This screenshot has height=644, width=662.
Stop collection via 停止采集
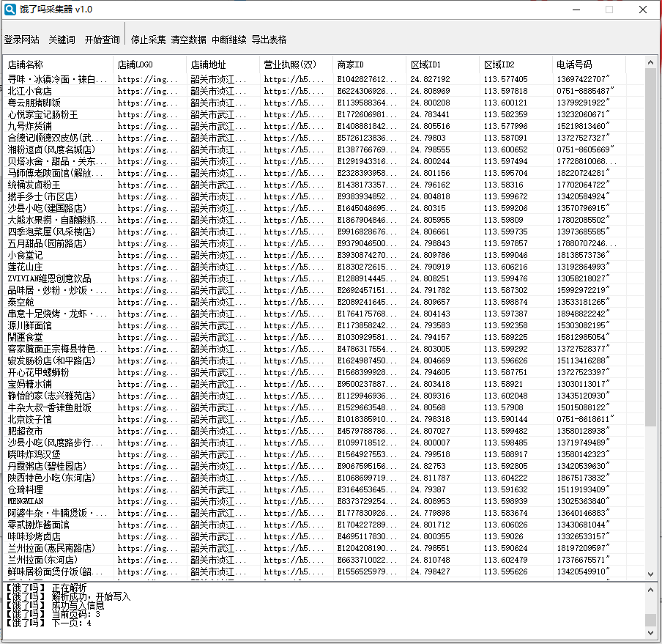[148, 40]
